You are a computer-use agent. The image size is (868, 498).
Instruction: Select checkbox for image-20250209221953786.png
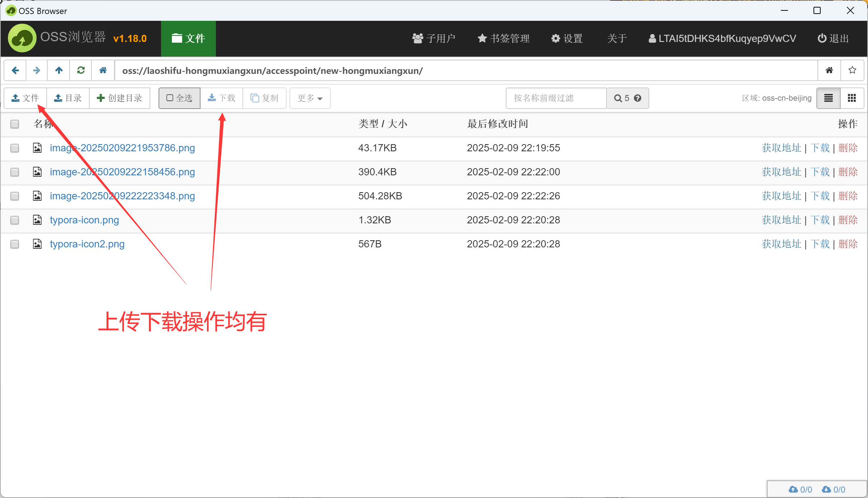[x=15, y=148]
